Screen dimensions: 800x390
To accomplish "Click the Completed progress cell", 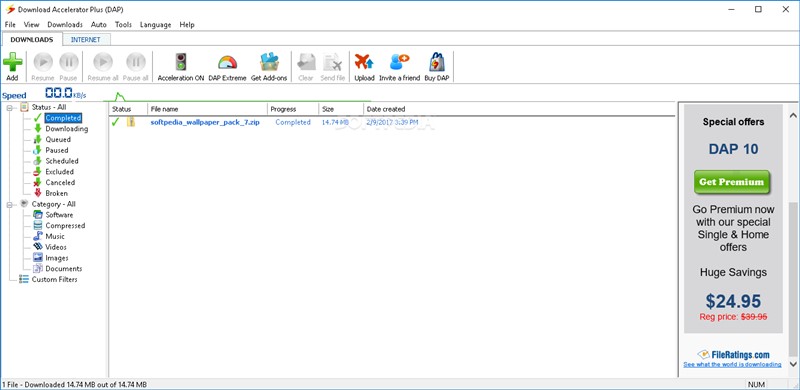I will [293, 123].
